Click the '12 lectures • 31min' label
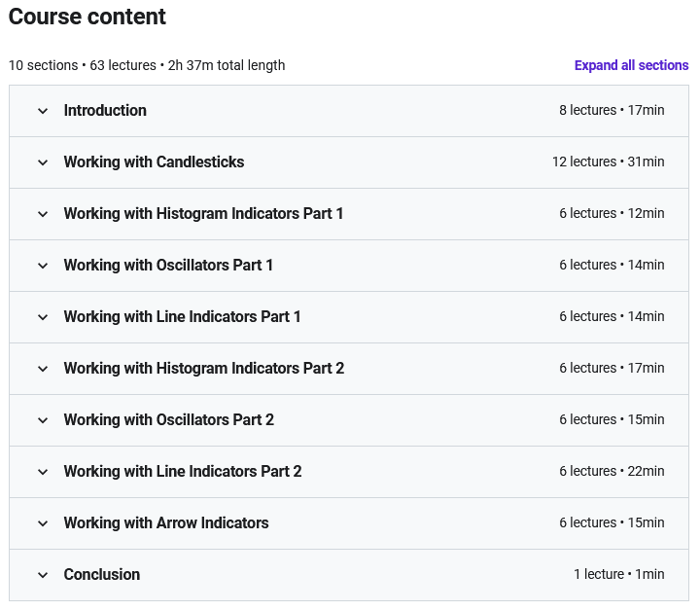 (608, 162)
